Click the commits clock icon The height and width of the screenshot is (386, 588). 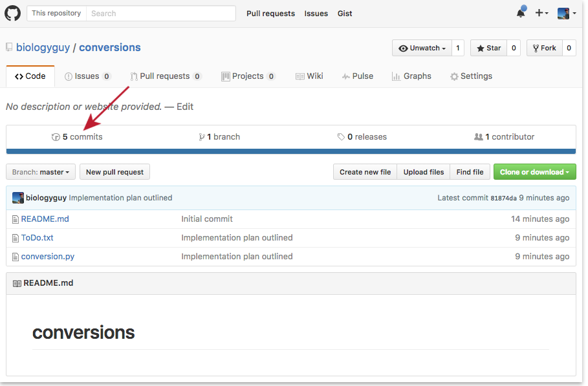(56, 137)
